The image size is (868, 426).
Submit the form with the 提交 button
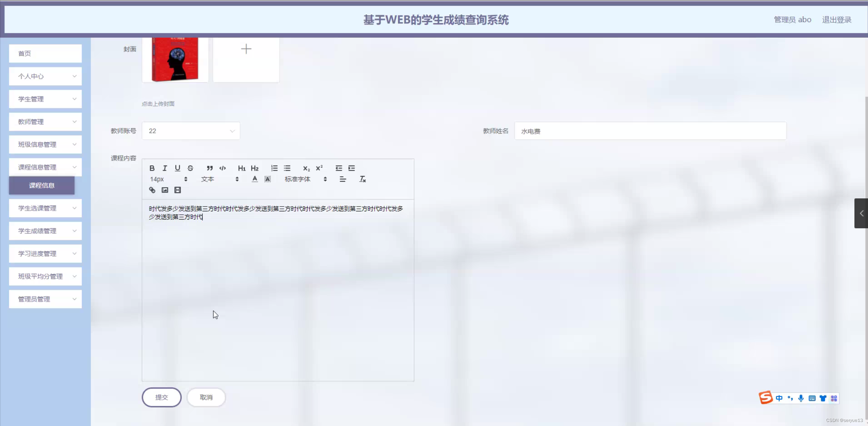click(162, 397)
